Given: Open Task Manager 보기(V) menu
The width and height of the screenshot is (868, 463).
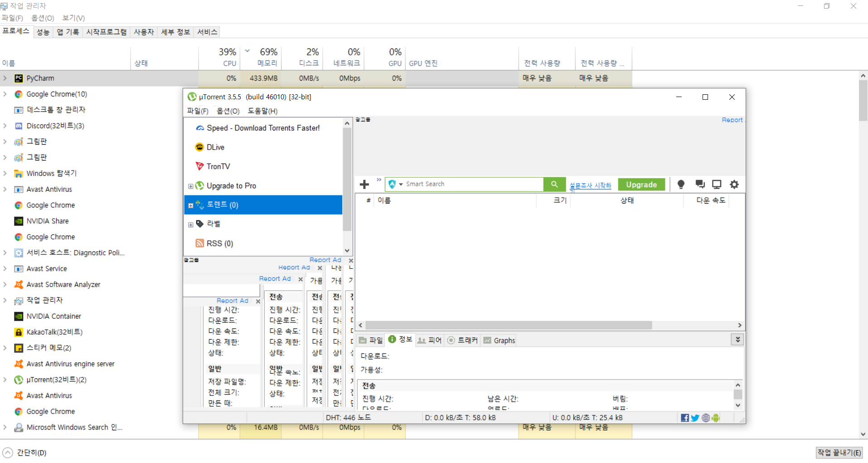Looking at the screenshot, I should coord(73,18).
